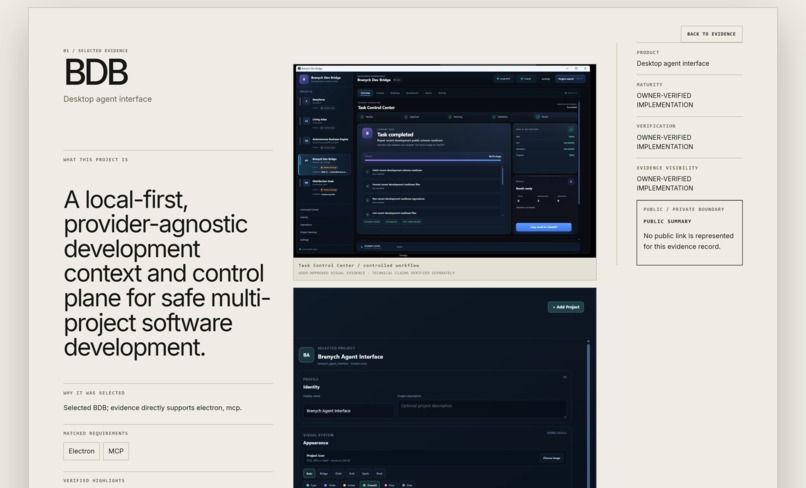Click the task progress bar under Task completed
The width and height of the screenshot is (806, 488).
(x=433, y=160)
